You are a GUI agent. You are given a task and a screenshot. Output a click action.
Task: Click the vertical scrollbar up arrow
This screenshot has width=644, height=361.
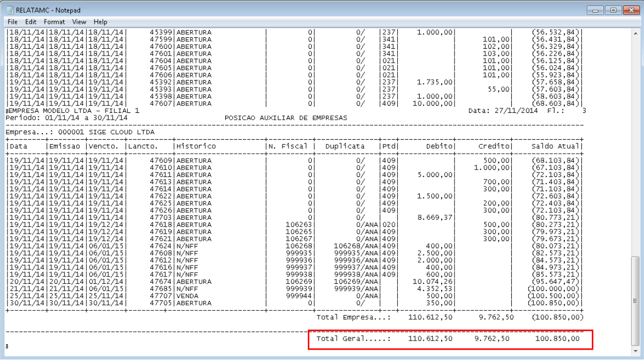tap(635, 33)
